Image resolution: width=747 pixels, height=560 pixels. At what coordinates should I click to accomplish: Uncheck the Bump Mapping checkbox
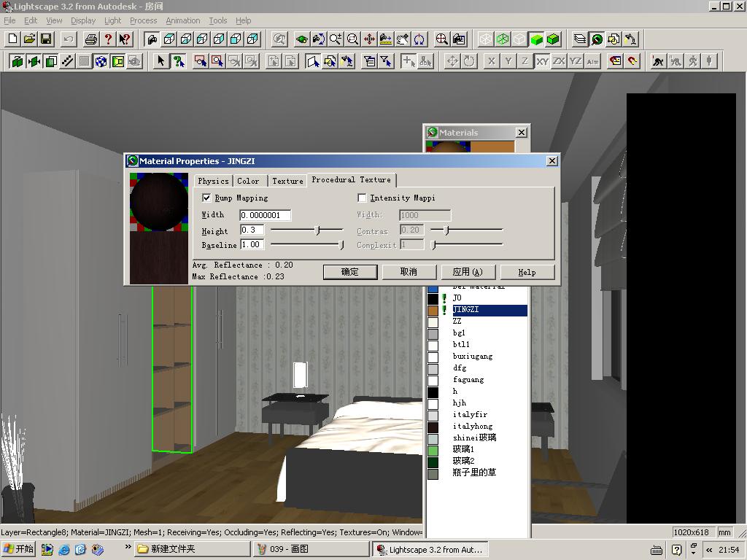(x=206, y=198)
